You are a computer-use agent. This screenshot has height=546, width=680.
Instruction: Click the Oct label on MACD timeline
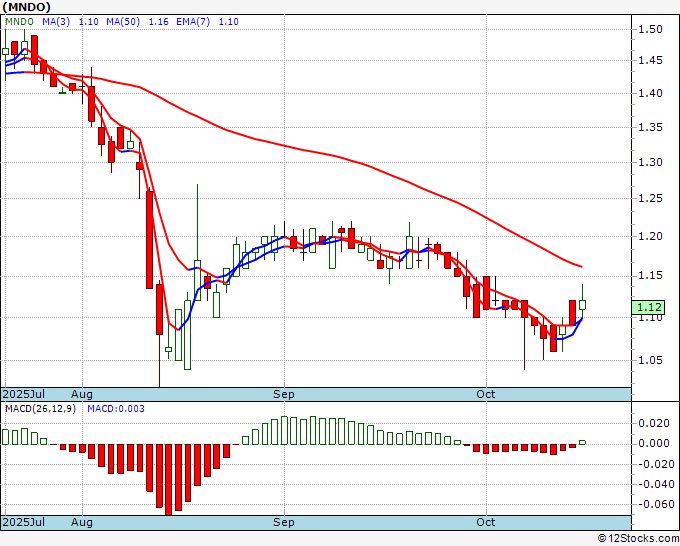(485, 522)
